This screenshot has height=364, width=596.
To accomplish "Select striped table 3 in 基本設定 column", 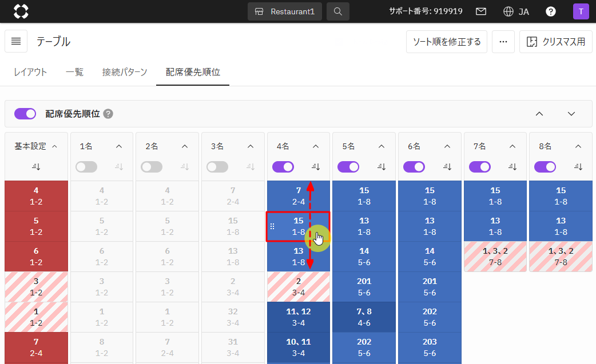I will point(36,286).
